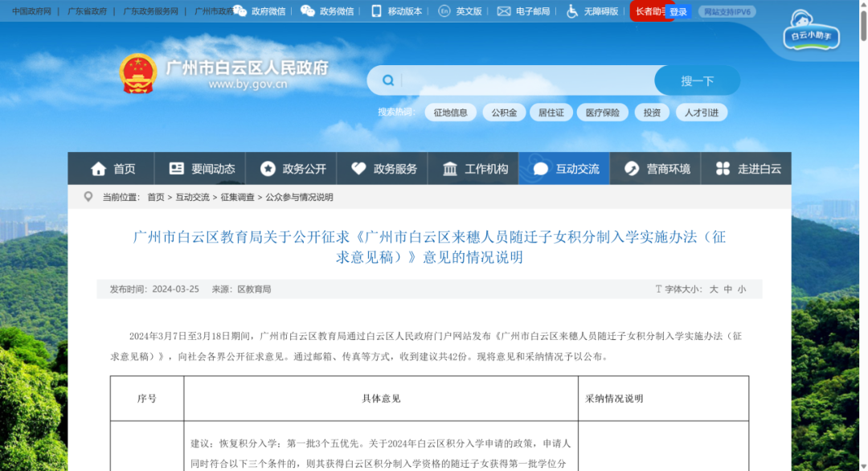Click 移动版本 text link
This screenshot has width=868, height=471.
coord(404,11)
